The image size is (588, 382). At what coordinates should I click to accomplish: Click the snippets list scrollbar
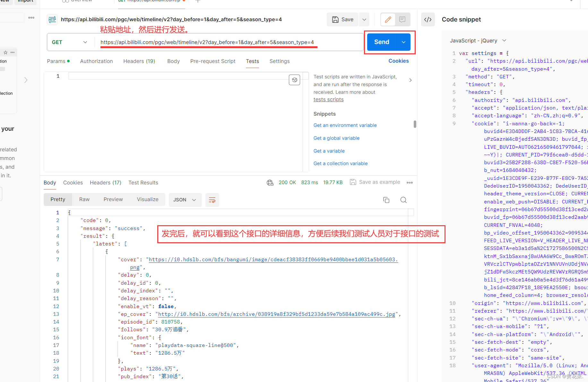click(x=415, y=124)
